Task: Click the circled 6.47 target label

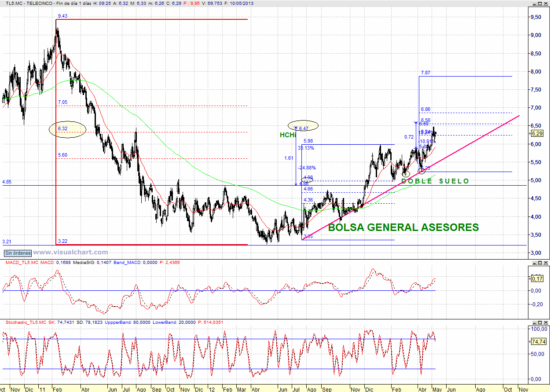Action: pyautogui.click(x=304, y=128)
